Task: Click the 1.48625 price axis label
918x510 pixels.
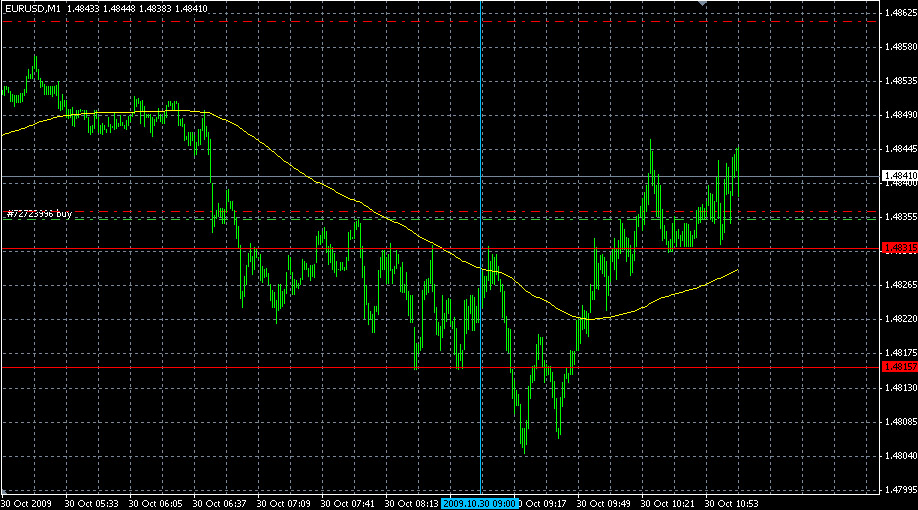Action: click(x=898, y=14)
